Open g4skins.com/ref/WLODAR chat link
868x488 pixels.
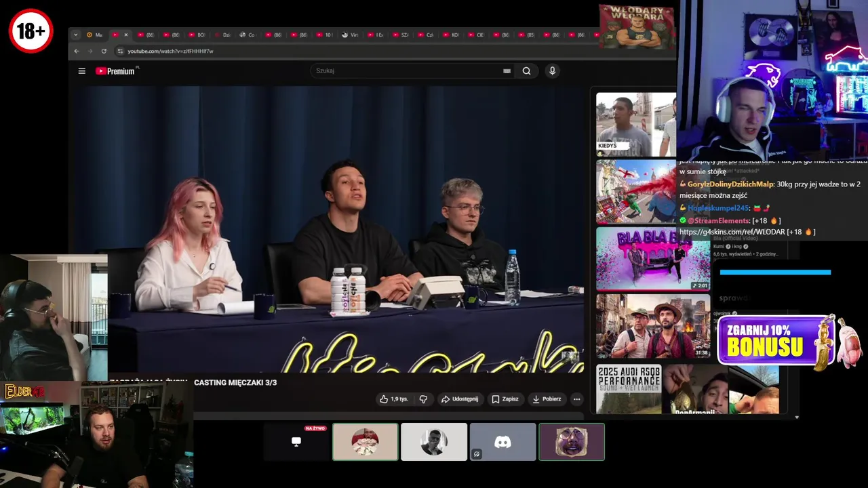coord(732,232)
